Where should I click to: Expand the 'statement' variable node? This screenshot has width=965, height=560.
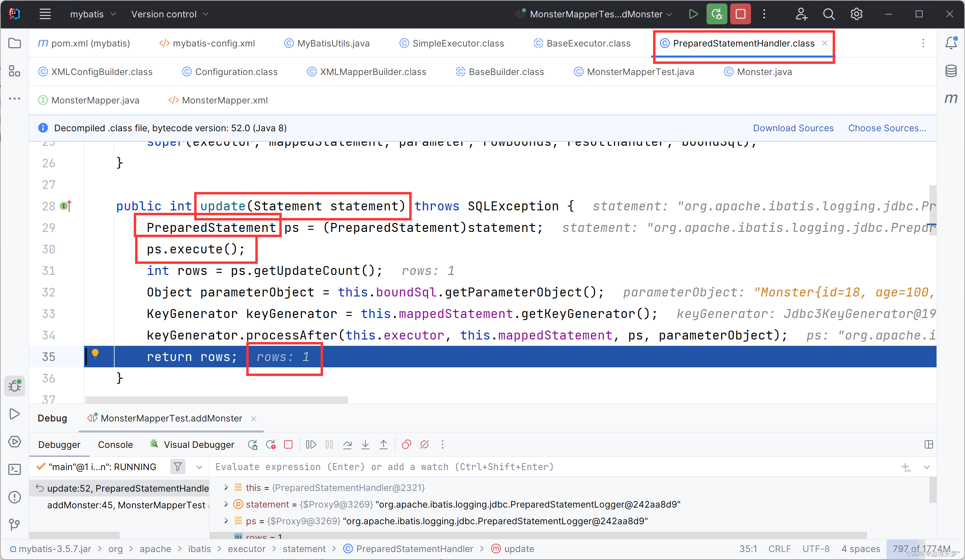[226, 504]
